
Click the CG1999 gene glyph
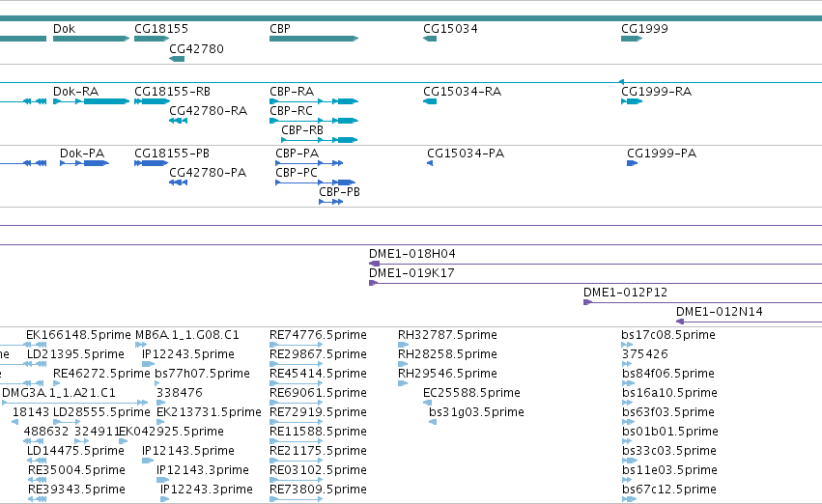[x=632, y=39]
